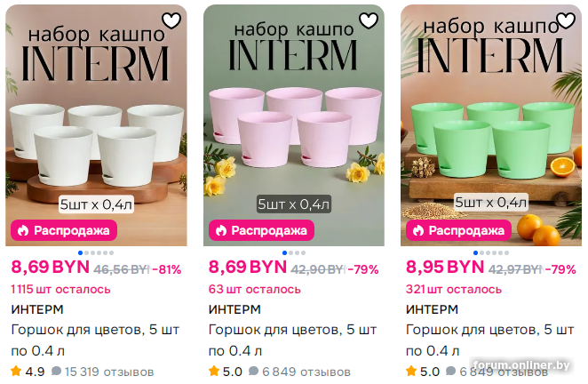
Task: Click the 8,69 BYN price of pink pots
Action: 248,268
